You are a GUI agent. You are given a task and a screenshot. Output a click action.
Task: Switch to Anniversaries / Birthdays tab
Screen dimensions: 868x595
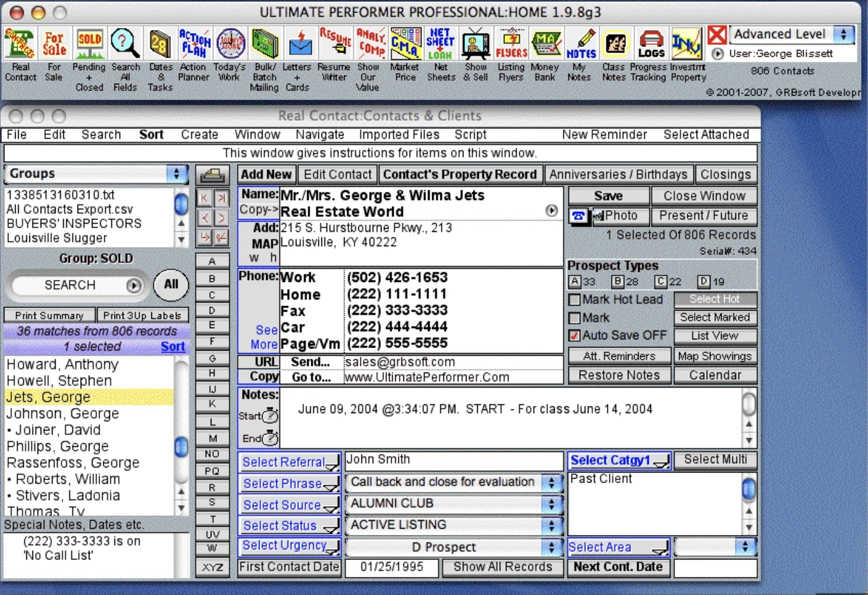coord(618,174)
